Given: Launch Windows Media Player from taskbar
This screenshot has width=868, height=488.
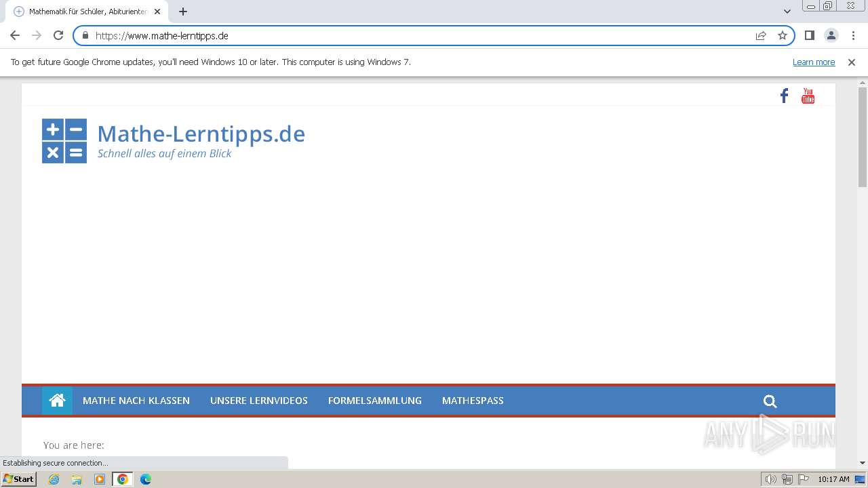Looking at the screenshot, I should [x=100, y=479].
